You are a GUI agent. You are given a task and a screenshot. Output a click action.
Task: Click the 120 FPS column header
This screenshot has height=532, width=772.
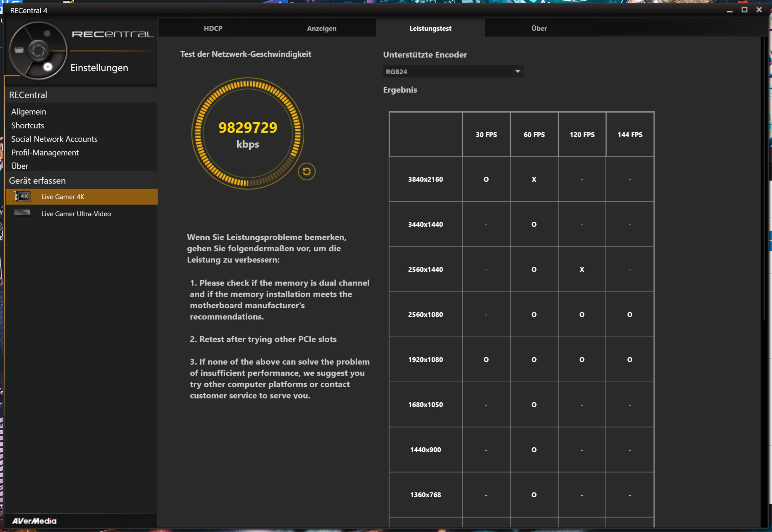(582, 135)
